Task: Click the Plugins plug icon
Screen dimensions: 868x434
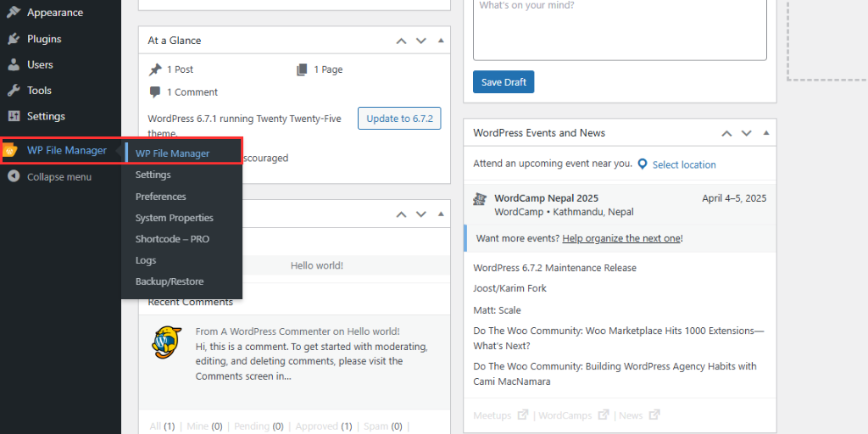Action: coord(14,39)
